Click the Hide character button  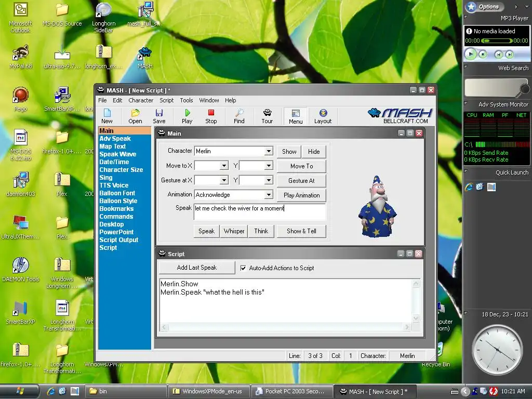coord(314,152)
